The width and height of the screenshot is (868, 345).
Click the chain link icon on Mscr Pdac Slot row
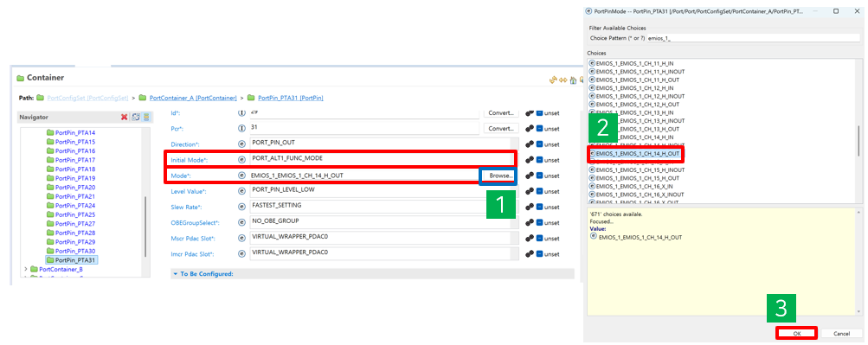[530, 239]
